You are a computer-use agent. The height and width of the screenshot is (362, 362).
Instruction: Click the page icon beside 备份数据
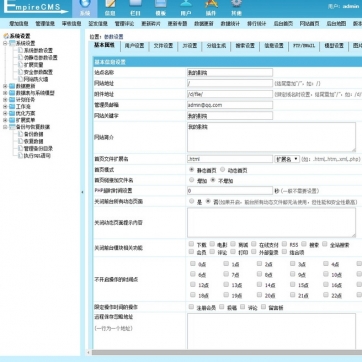pyautogui.click(x=20, y=134)
